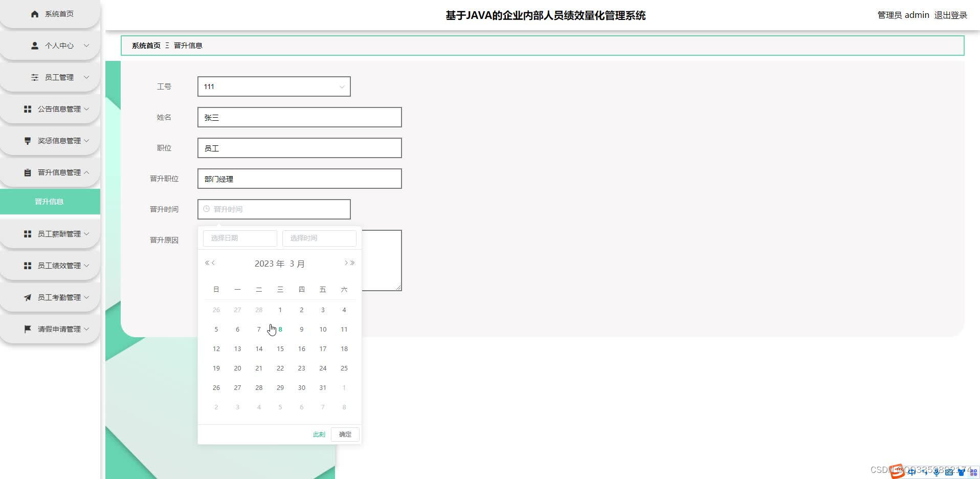Select March 15 in the calendar
980x479 pixels.
[x=280, y=349]
